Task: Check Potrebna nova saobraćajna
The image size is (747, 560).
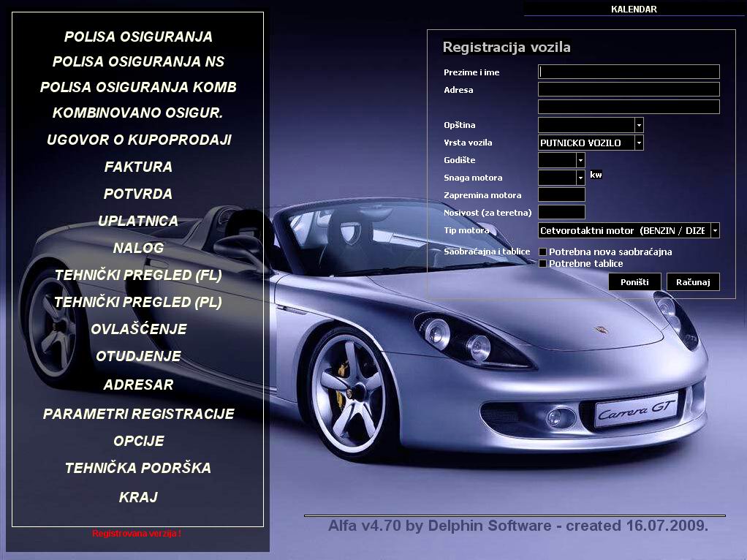Action: tap(542, 251)
